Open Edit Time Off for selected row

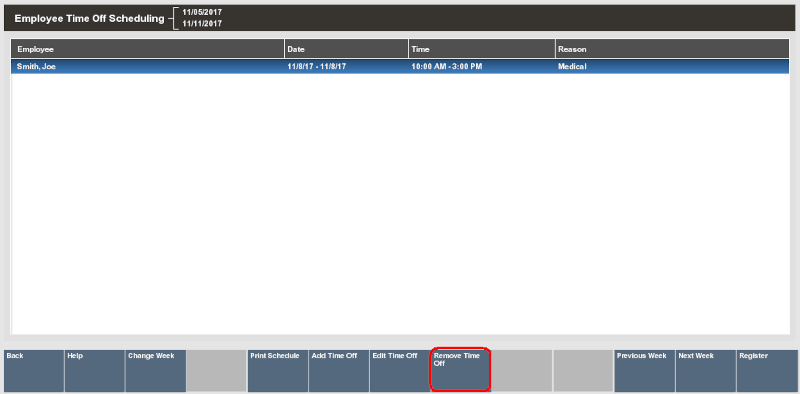point(399,371)
